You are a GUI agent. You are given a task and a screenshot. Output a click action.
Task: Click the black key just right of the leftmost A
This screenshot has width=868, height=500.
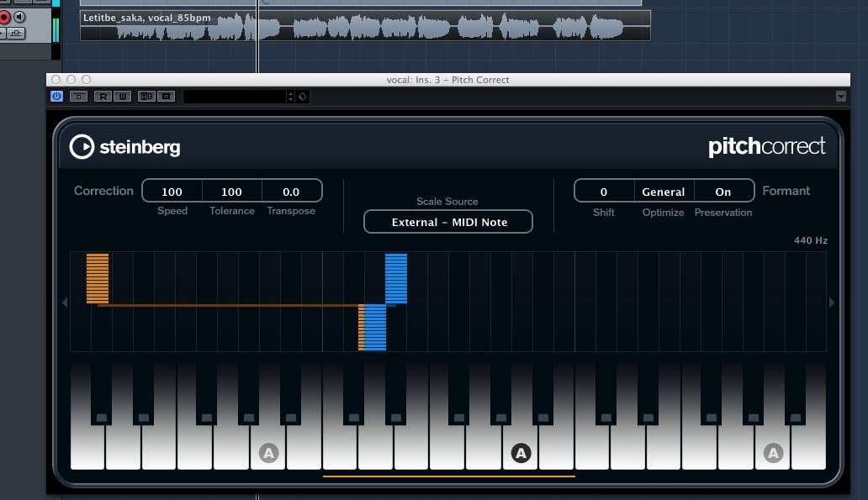(291, 392)
